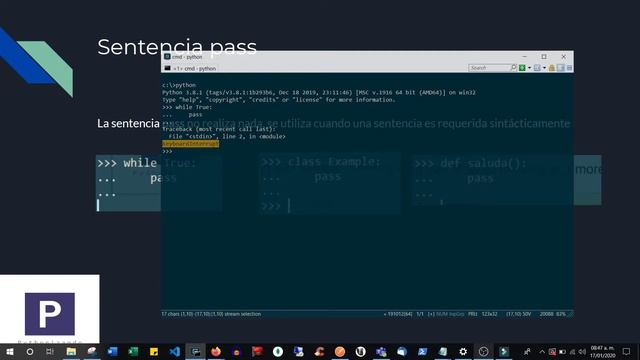Image resolution: width=640 pixels, height=360 pixels.
Task: Click the 'stream selection' status bar text
Action: coord(242,314)
